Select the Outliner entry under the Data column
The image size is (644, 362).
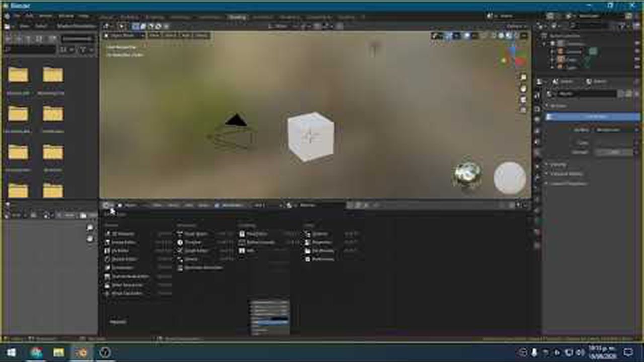[x=320, y=233]
